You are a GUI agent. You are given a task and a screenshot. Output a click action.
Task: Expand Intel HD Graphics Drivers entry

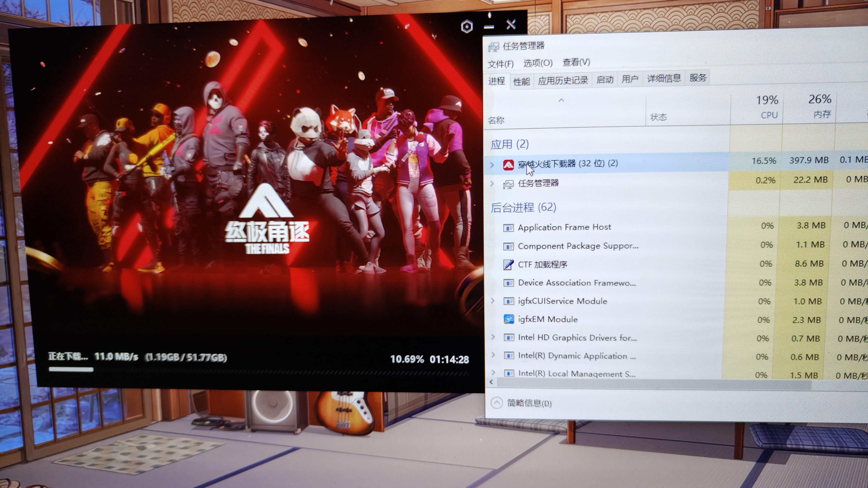click(493, 337)
